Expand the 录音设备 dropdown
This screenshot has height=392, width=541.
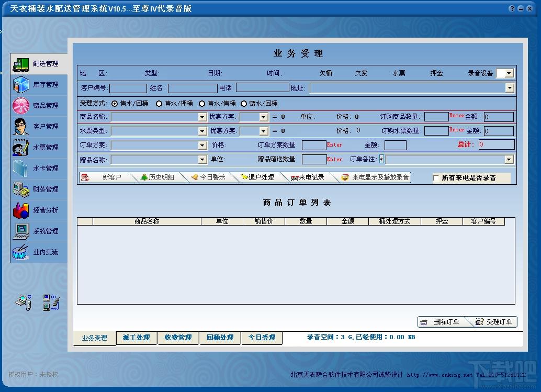509,73
